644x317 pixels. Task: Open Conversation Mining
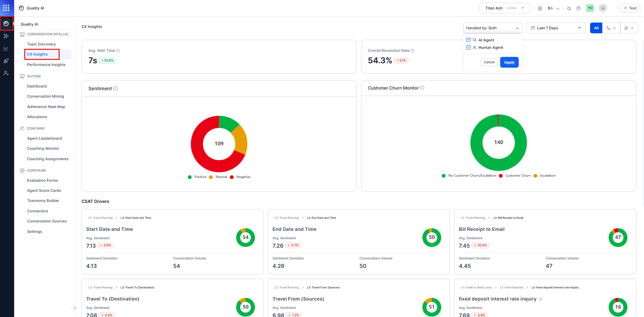point(45,96)
